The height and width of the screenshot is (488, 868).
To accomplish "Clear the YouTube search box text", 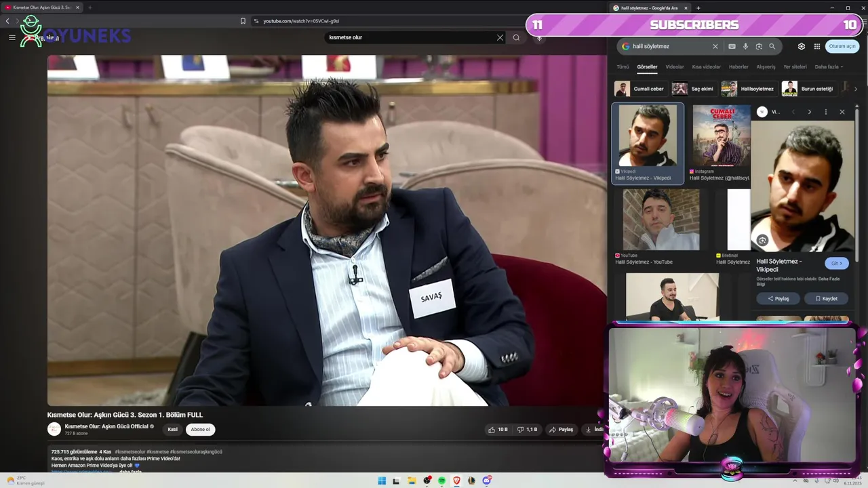I will 500,37.
